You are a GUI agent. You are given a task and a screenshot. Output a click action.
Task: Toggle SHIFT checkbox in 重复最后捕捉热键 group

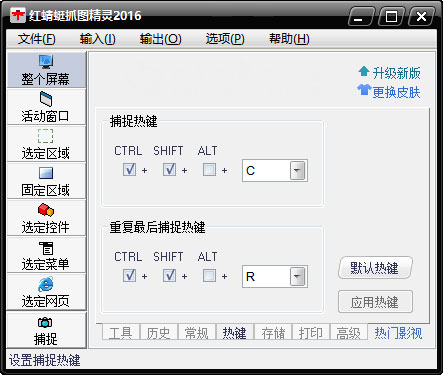169,276
